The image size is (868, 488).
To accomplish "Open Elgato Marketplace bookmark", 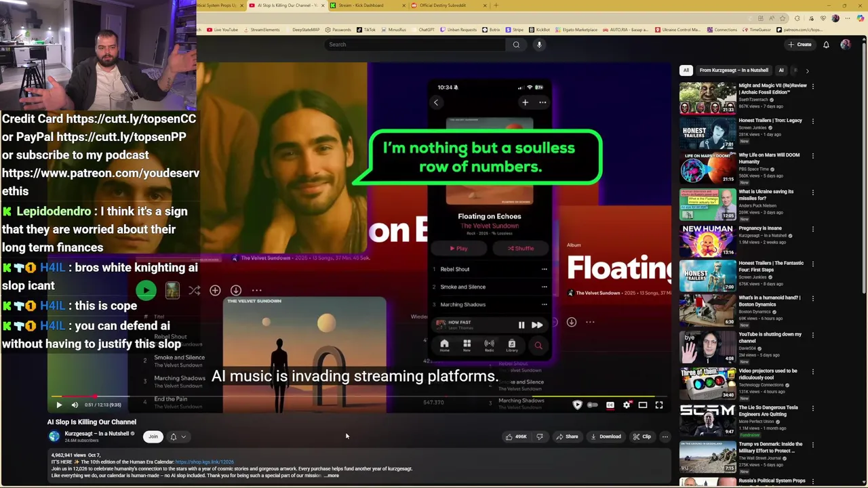I will 578,30.
